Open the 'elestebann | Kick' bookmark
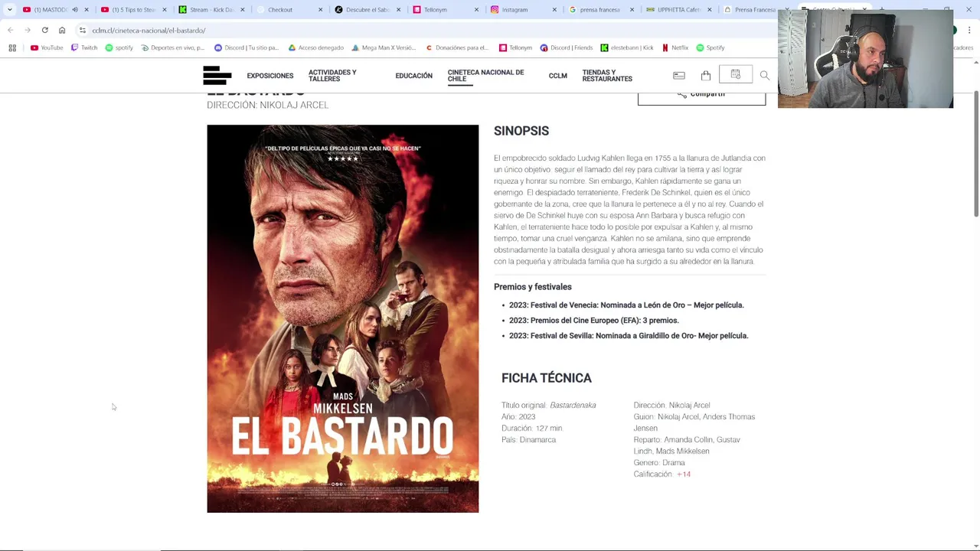 tap(627, 47)
